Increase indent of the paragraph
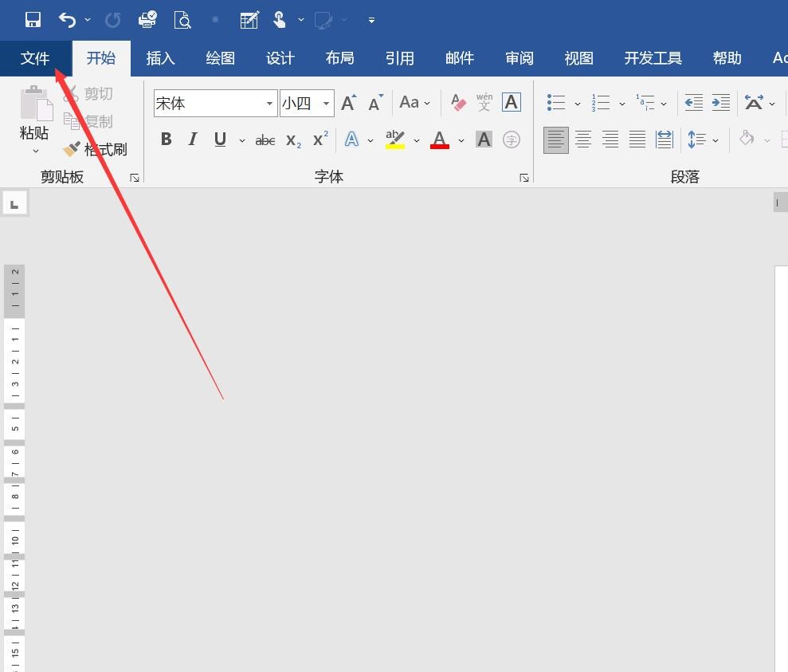 point(720,102)
